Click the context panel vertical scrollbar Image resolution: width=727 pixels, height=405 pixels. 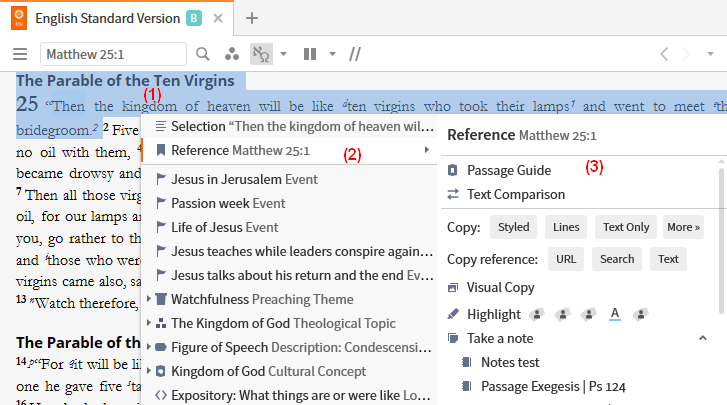point(721,241)
